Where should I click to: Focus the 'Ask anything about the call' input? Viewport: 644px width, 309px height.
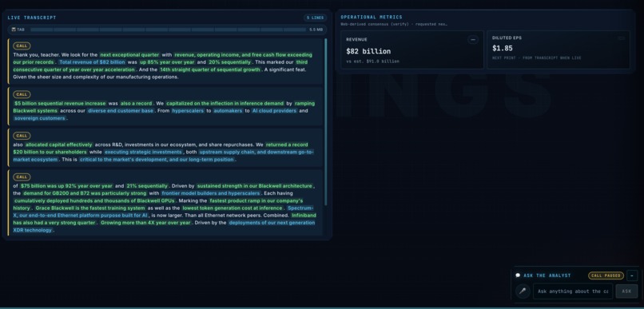point(573,291)
